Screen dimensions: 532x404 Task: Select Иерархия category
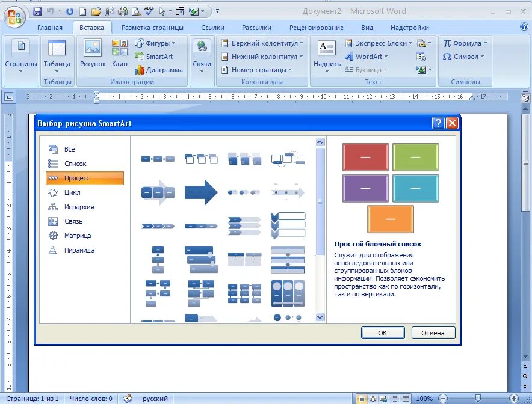85,207
